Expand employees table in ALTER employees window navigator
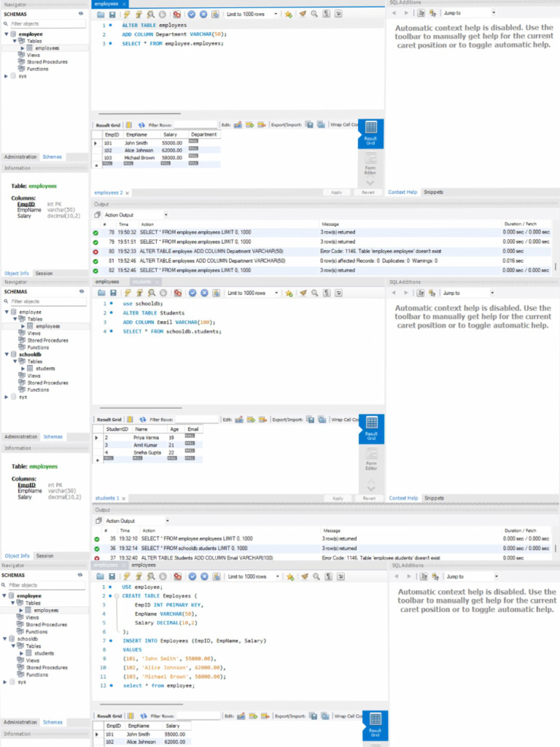This screenshot has width=560, height=747. tap(22, 48)
